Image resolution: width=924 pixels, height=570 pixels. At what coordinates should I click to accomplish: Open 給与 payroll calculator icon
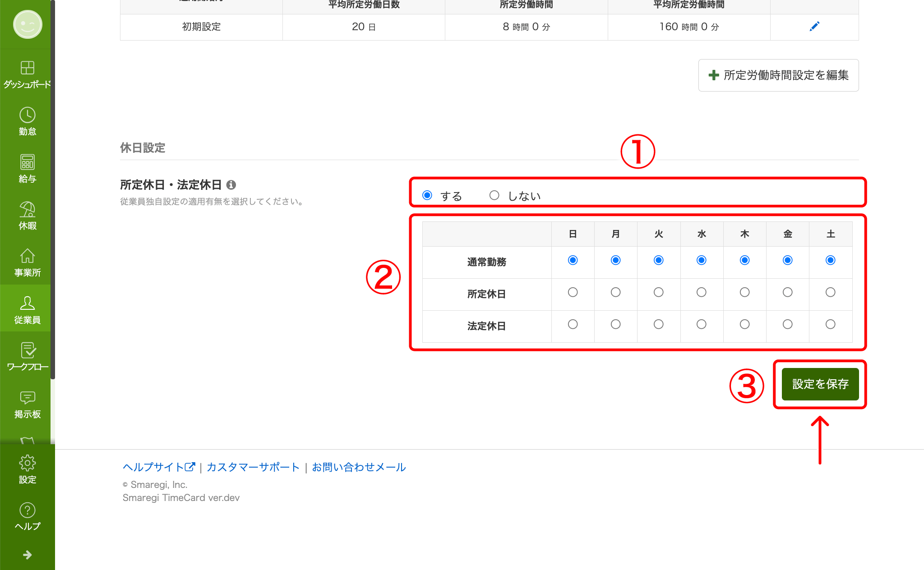coord(27,162)
